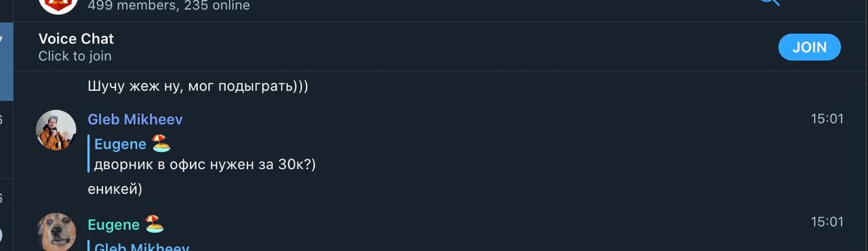868x251 pixels.
Task: Open member list via "499 members, 235 online"
Action: pyautogui.click(x=169, y=5)
